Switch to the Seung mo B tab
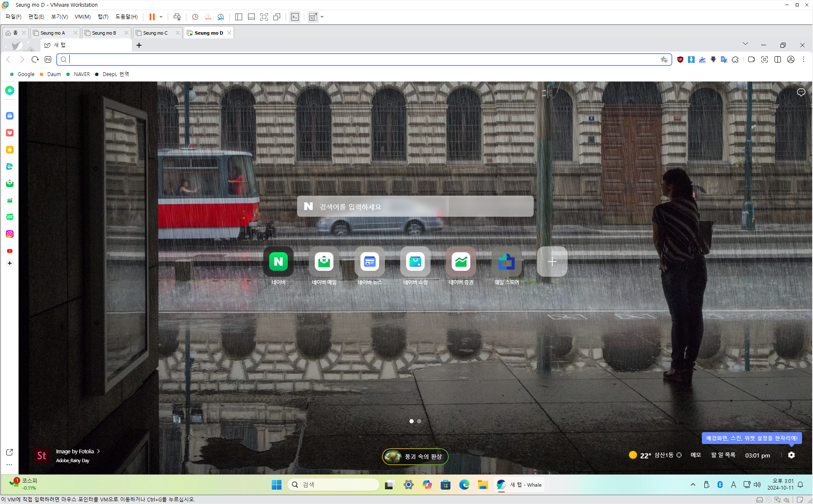 point(104,33)
